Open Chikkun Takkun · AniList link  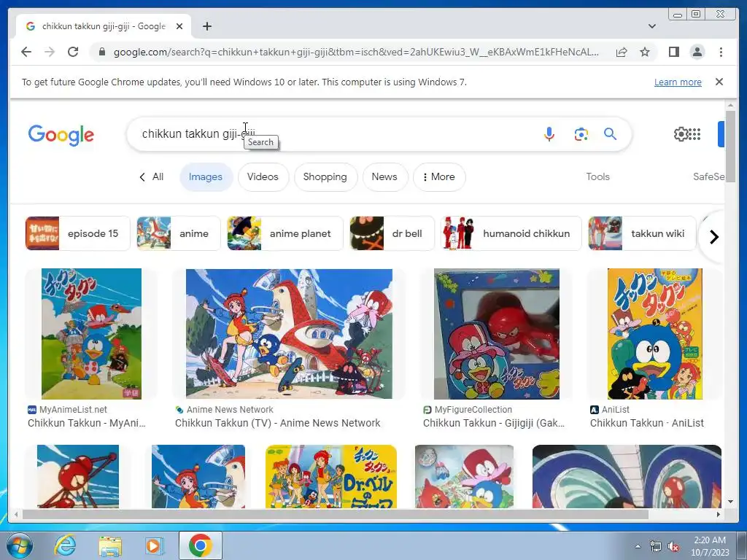[x=646, y=423]
